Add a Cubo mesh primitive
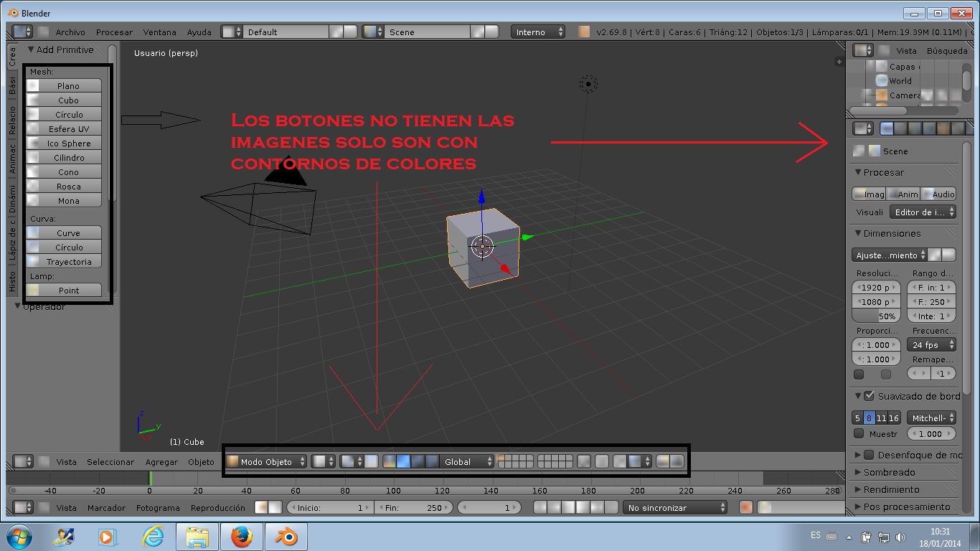The image size is (980, 551). click(x=64, y=100)
